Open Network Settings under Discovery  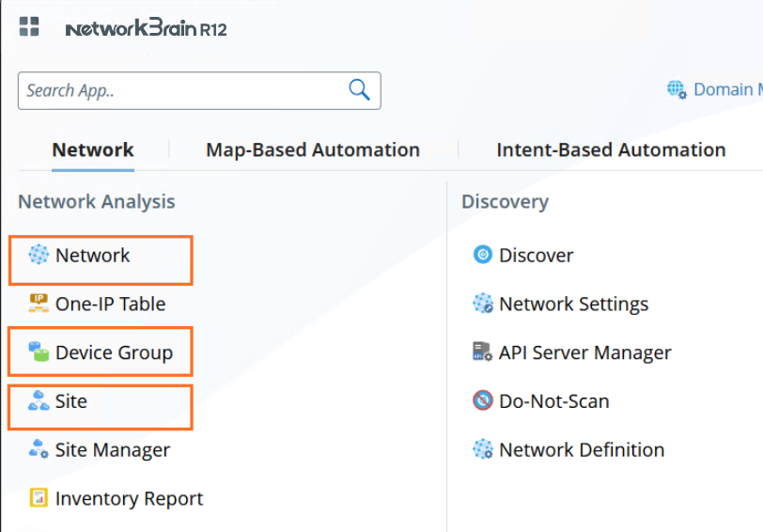573,305
